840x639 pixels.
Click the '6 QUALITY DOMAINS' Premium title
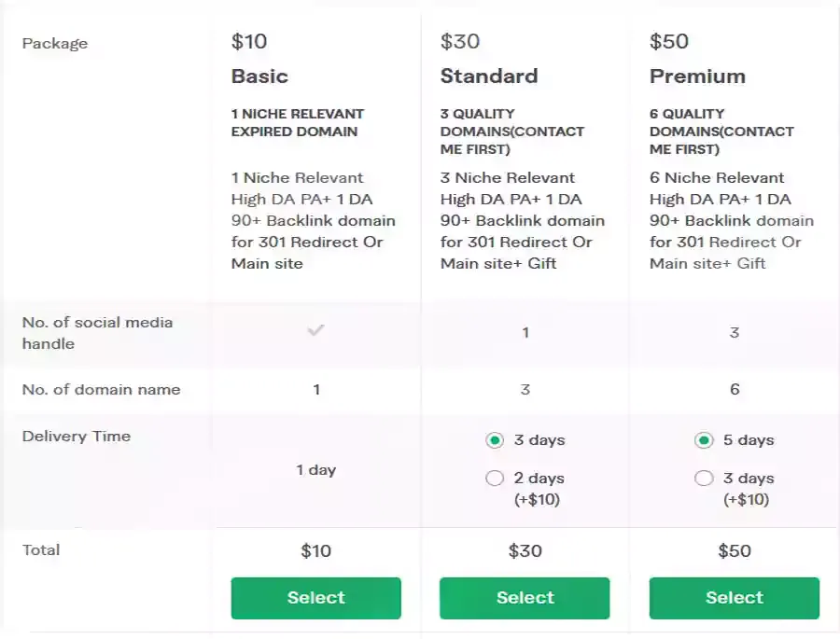point(721,132)
